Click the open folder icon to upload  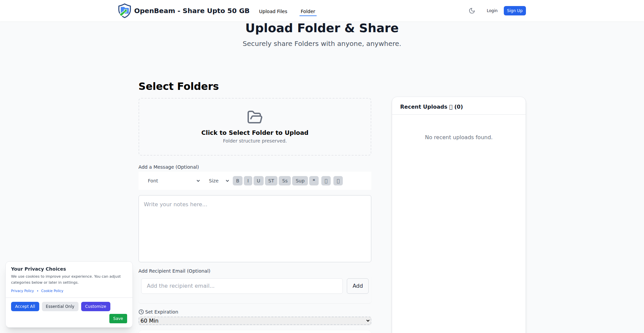[255, 117]
